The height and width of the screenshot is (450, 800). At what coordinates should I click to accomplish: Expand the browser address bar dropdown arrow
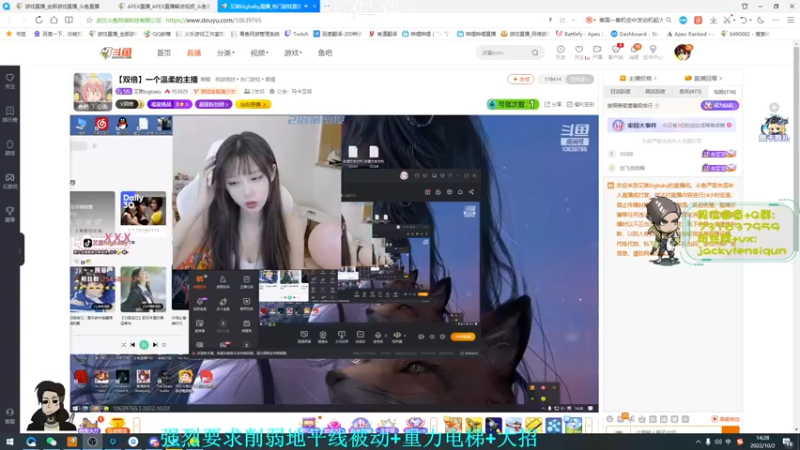(x=573, y=20)
